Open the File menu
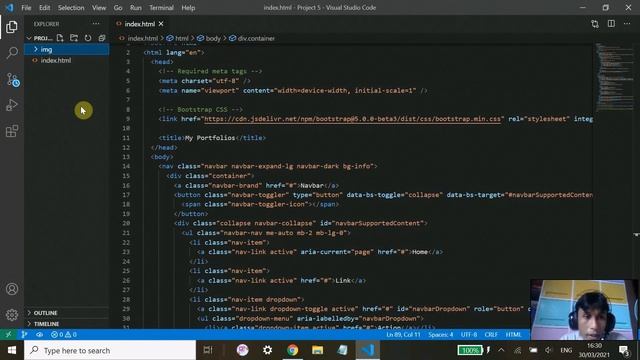The width and height of the screenshot is (640, 360). 26,8
